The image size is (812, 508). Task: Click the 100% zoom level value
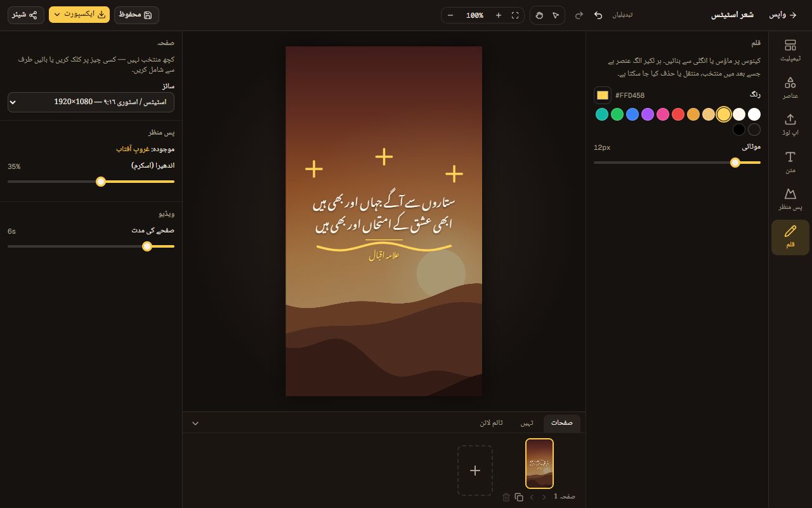click(475, 15)
